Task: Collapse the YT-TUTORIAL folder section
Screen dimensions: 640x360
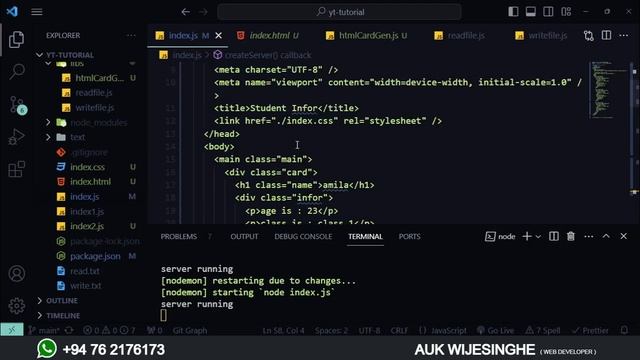Action: tap(69, 55)
